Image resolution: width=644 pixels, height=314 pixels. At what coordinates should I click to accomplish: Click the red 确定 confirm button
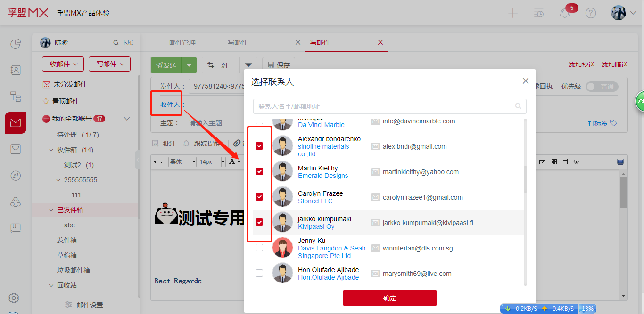(x=389, y=298)
